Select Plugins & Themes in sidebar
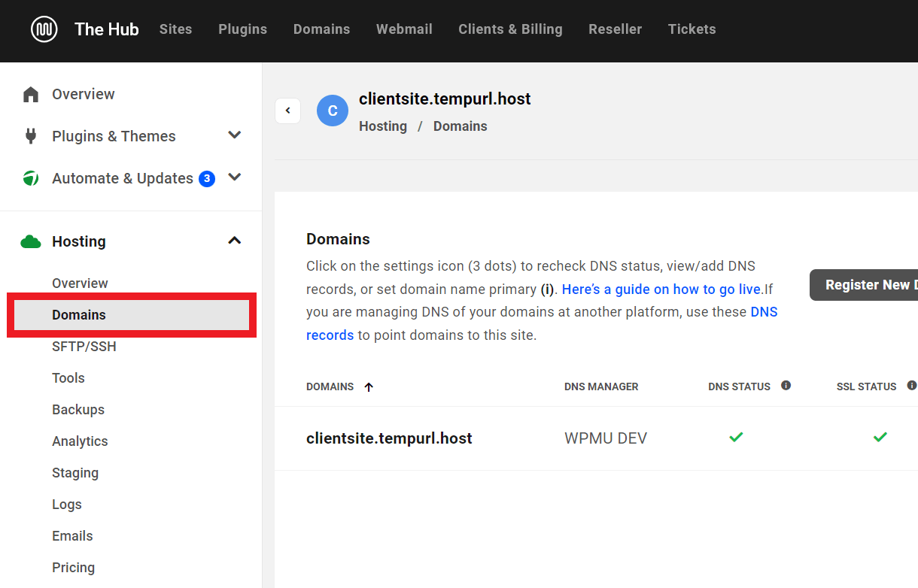Viewport: 918px width, 588px height. tap(114, 136)
